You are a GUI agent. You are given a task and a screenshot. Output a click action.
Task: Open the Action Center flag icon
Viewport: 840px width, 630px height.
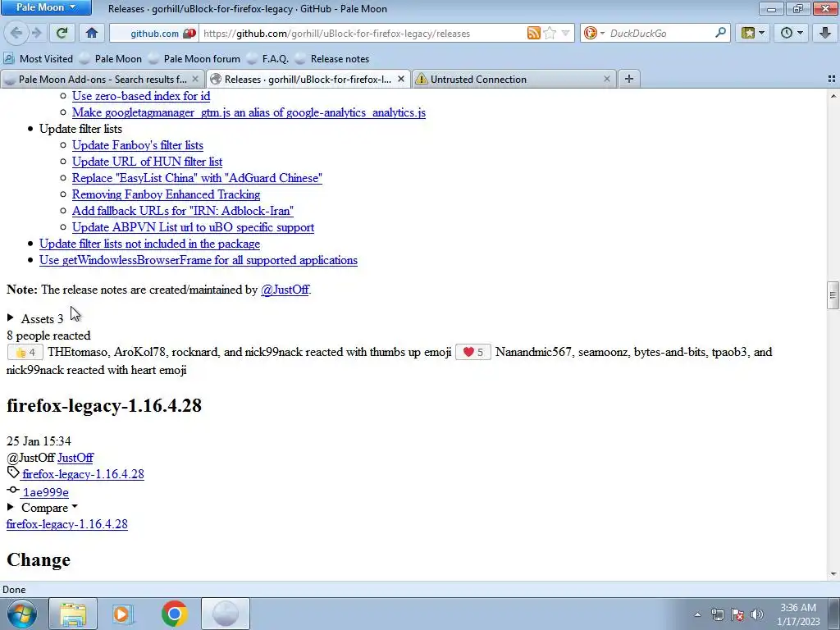(x=737, y=614)
